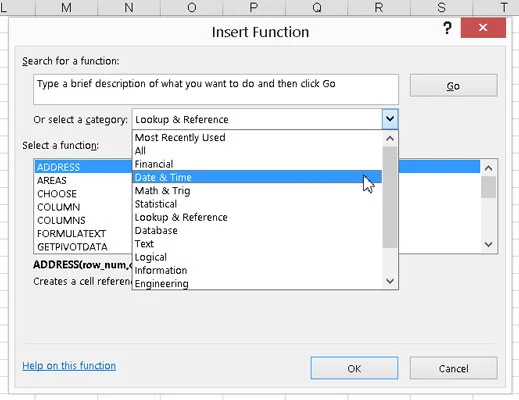
Task: Click the Go button
Action: tap(453, 86)
